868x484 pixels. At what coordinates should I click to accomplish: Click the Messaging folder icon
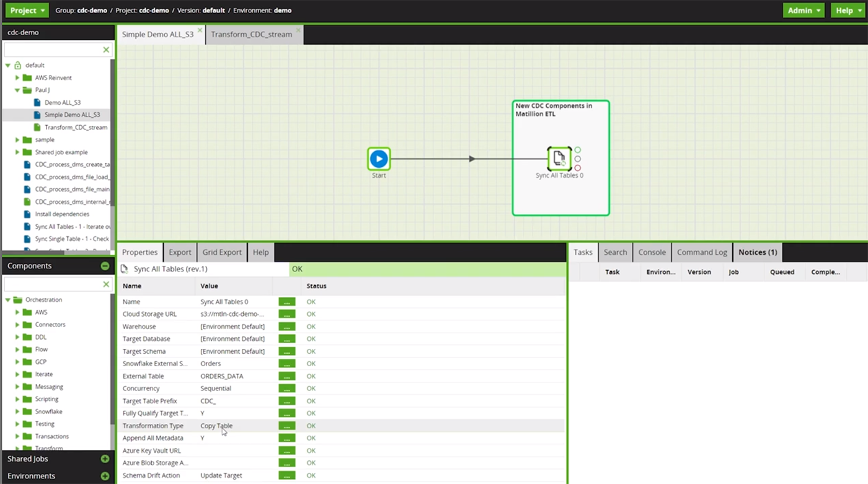coord(27,387)
